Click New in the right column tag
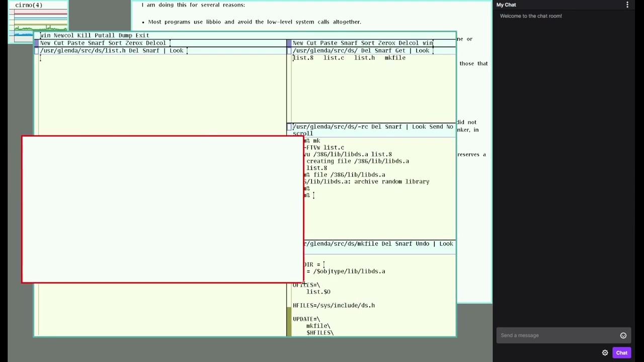This screenshot has height=362, width=644. pyautogui.click(x=298, y=43)
